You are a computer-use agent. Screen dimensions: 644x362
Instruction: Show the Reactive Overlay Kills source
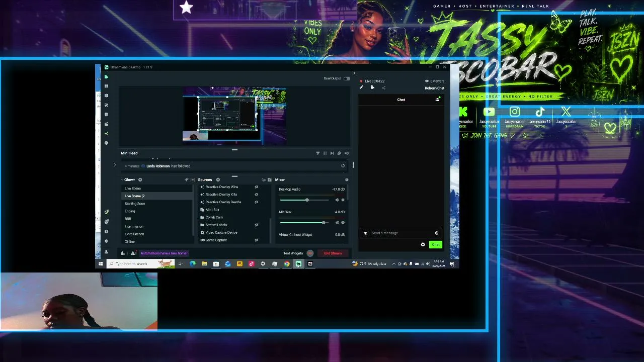coord(256,195)
